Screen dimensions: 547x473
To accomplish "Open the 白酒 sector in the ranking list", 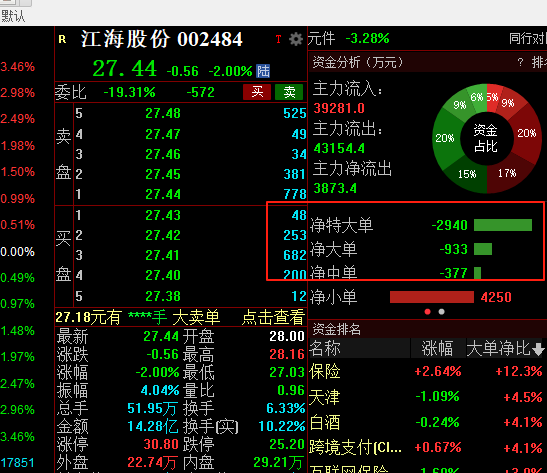I will coord(325,422).
